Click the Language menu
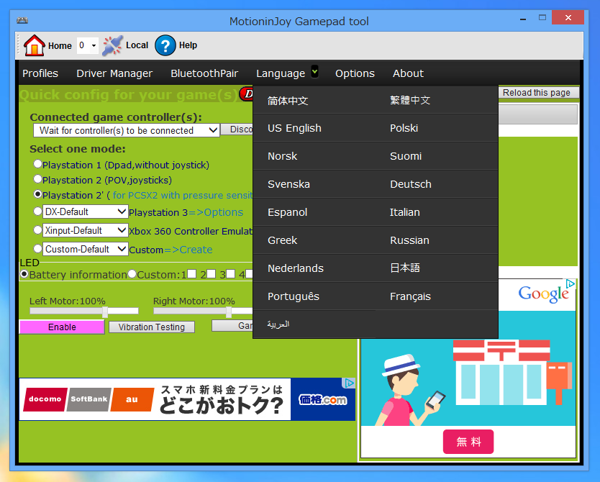Image resolution: width=600 pixels, height=482 pixels. (x=280, y=73)
